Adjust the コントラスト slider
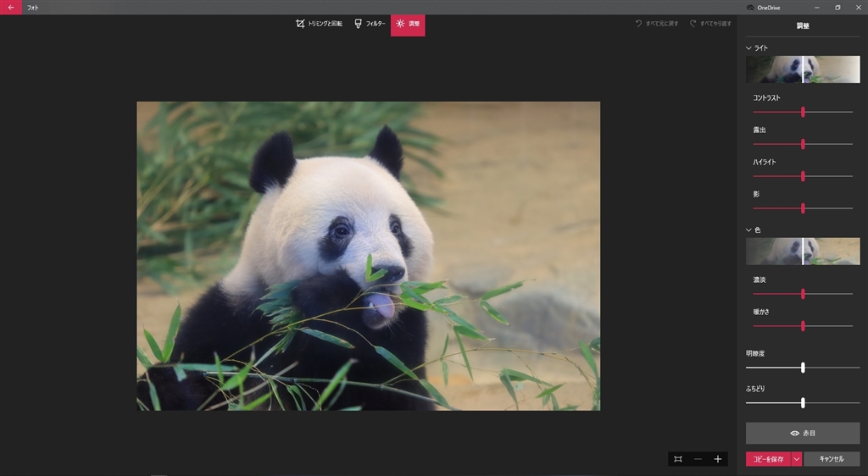This screenshot has height=476, width=868. point(803,112)
